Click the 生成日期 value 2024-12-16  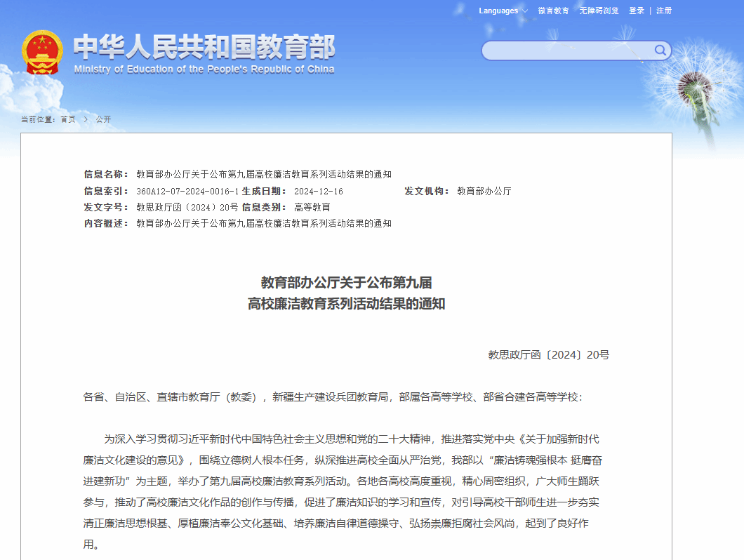click(318, 191)
